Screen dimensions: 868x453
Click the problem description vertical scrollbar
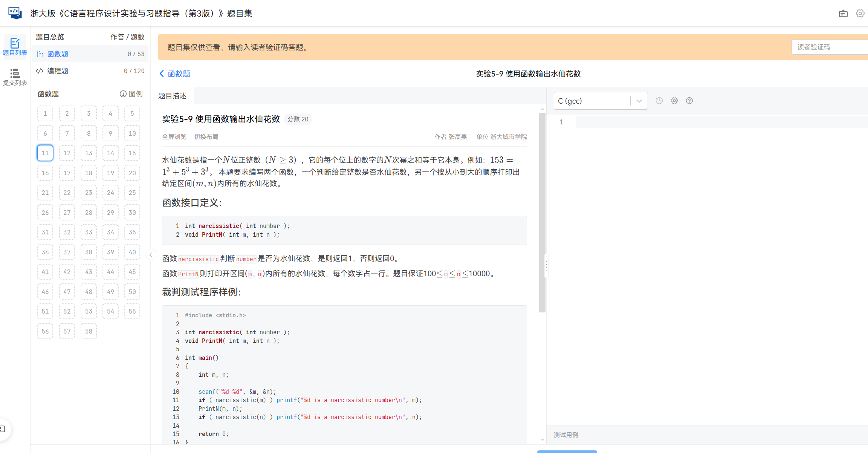[x=542, y=213]
